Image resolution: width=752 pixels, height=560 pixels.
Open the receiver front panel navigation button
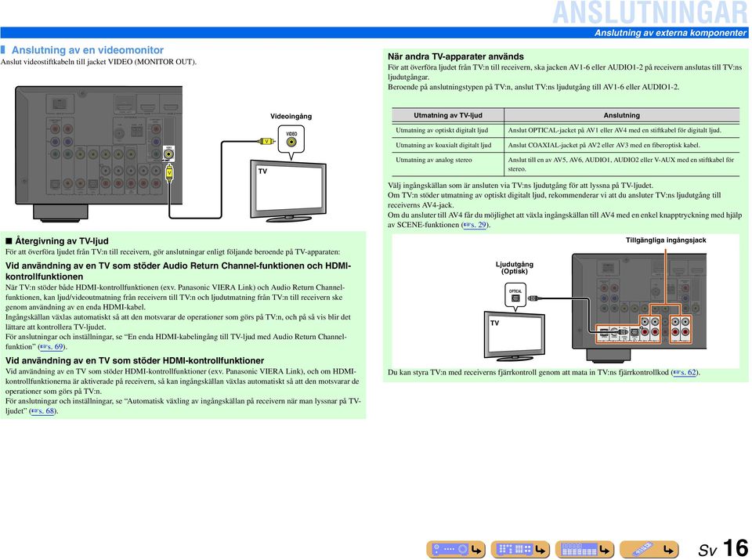[x=456, y=549]
